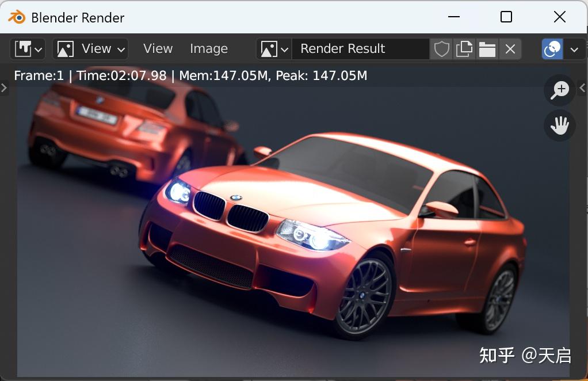Screen dimensions: 588x381
Task: Open the Image menu
Action: pos(209,49)
